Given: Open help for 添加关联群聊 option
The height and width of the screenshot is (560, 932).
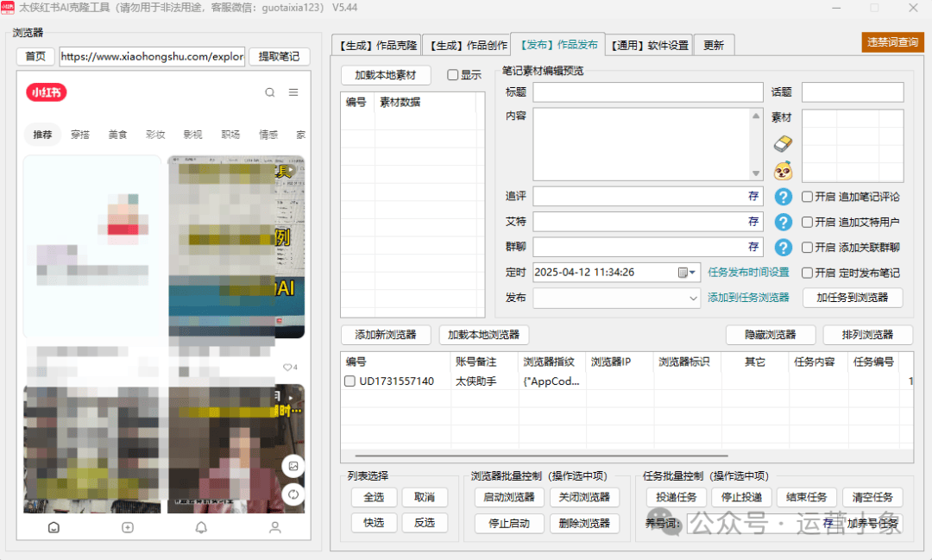Looking at the screenshot, I should pyautogui.click(x=784, y=248).
